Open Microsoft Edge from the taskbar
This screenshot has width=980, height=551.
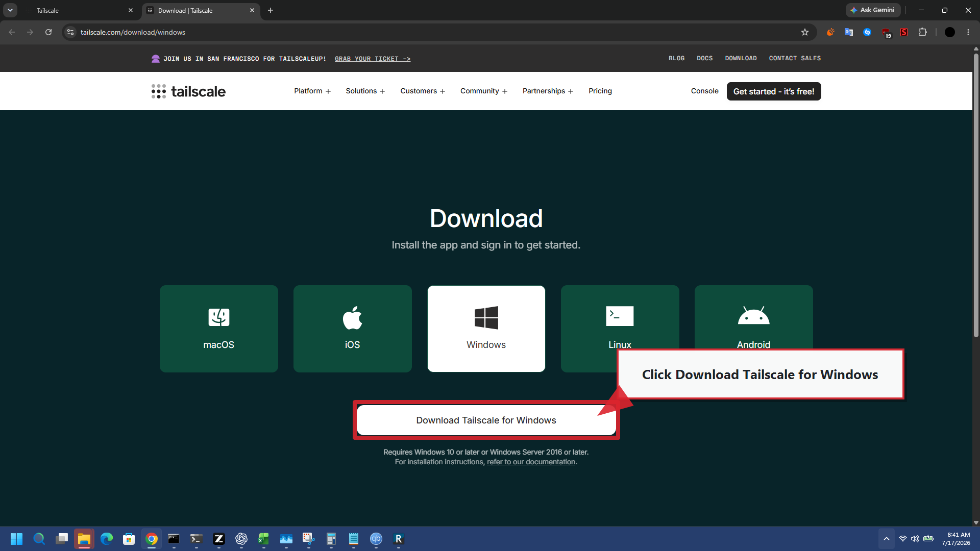coord(107,539)
